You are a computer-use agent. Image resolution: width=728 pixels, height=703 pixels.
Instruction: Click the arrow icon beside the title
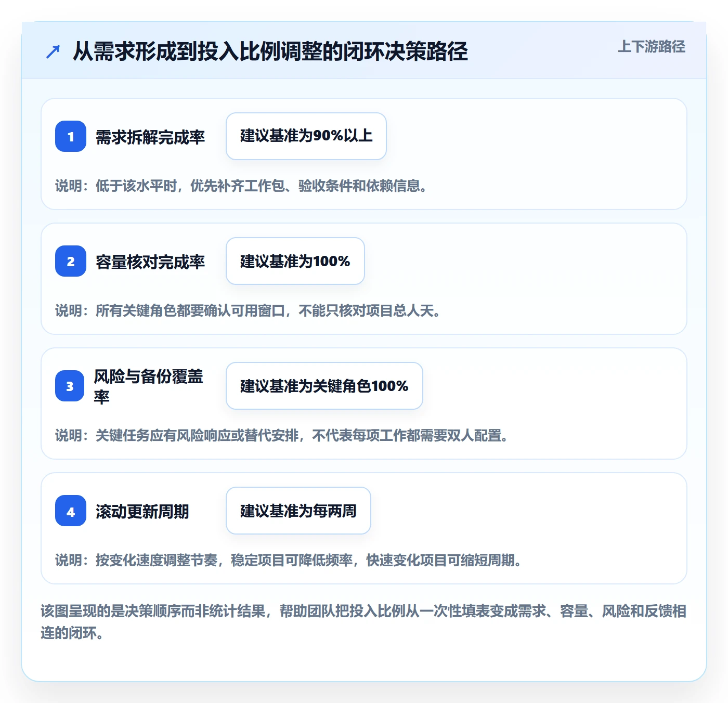(53, 51)
